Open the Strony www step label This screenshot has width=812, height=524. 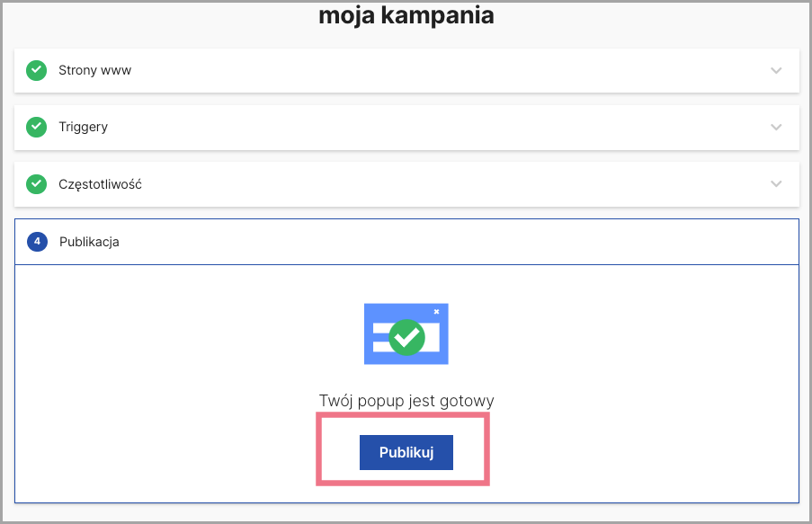(x=94, y=70)
